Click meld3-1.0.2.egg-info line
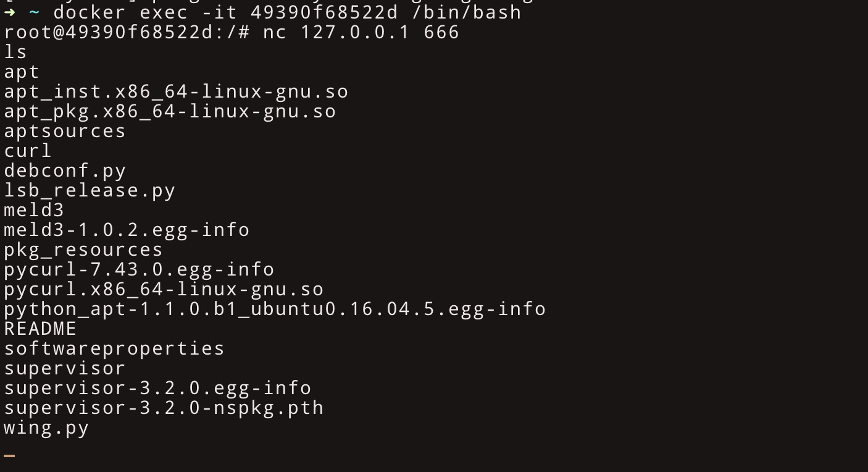Image resolution: width=868 pixels, height=472 pixels. pos(127,230)
